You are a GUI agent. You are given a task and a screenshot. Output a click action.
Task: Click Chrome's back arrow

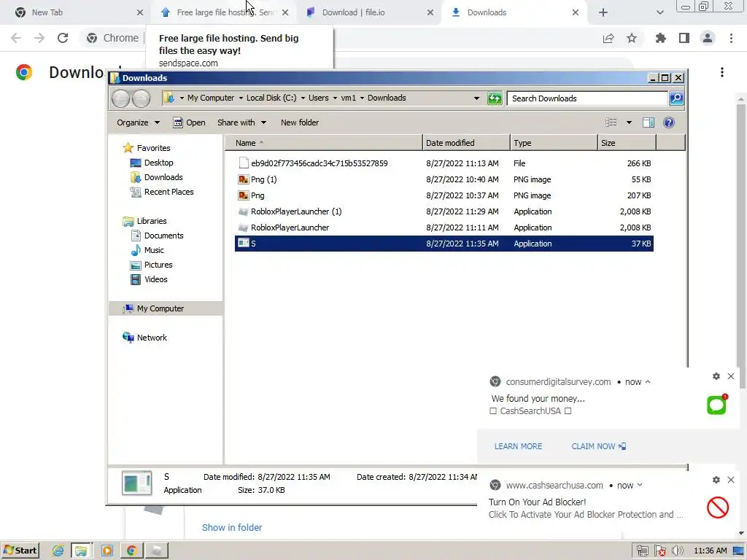(x=16, y=38)
